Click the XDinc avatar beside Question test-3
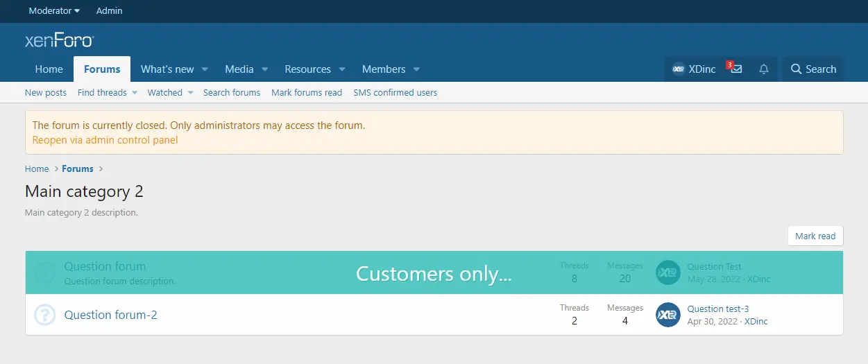868x364 pixels. (668, 315)
